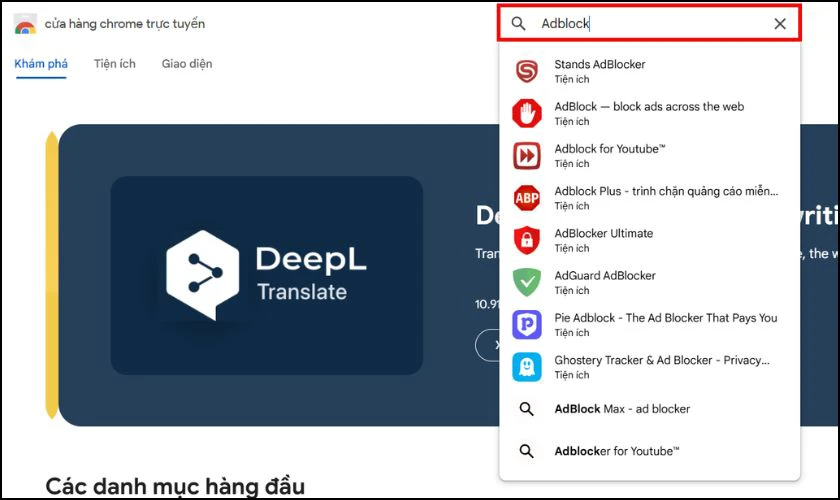Click into the Adblock search input
This screenshot has height=500, width=840.
pyautogui.click(x=649, y=24)
